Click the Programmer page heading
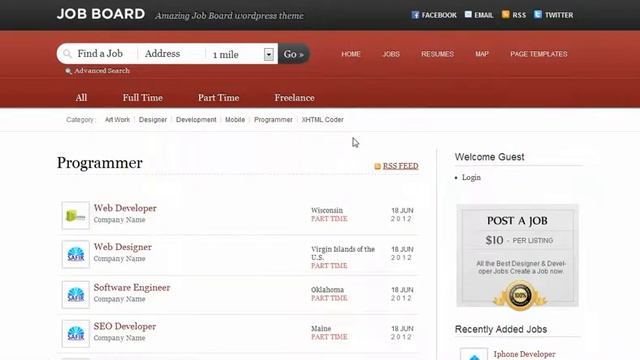This screenshot has height=360, width=640. tap(100, 163)
